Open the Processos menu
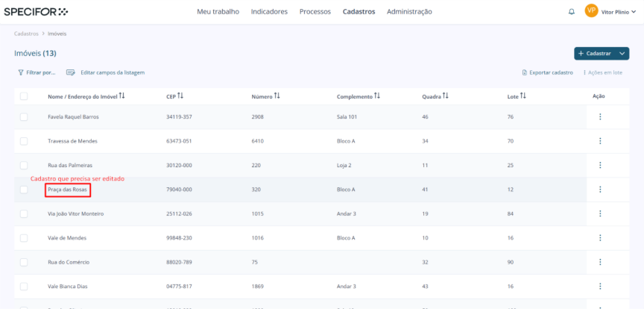Screen dimensions: 644x309 (315, 12)
